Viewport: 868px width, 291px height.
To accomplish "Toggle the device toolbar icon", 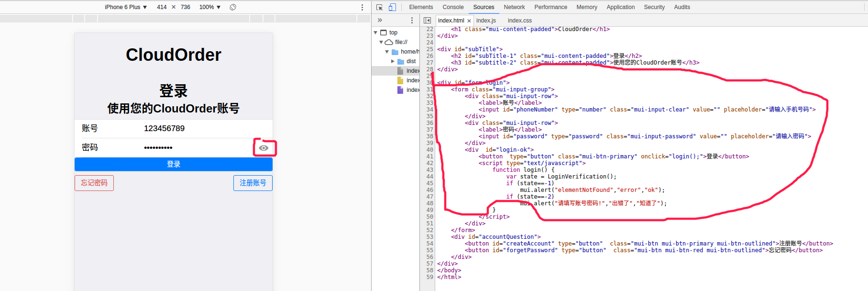I will tap(392, 7).
